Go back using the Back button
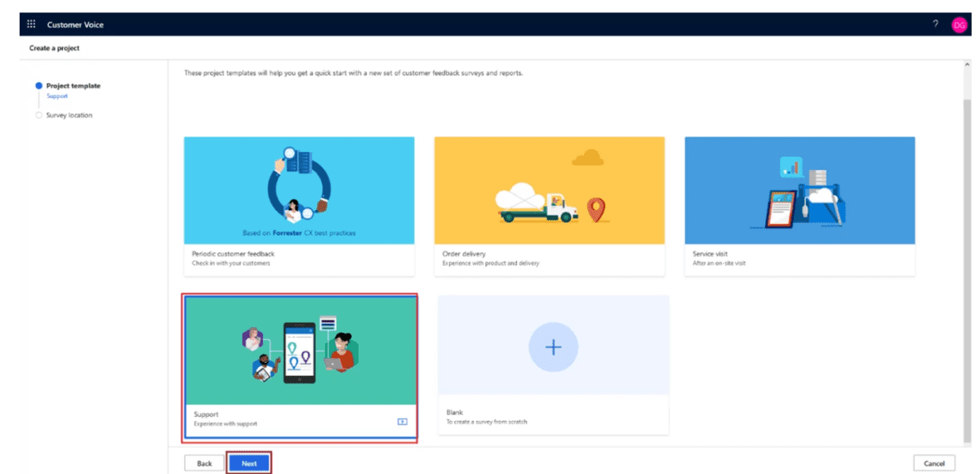The height and width of the screenshot is (474, 980). (203, 463)
